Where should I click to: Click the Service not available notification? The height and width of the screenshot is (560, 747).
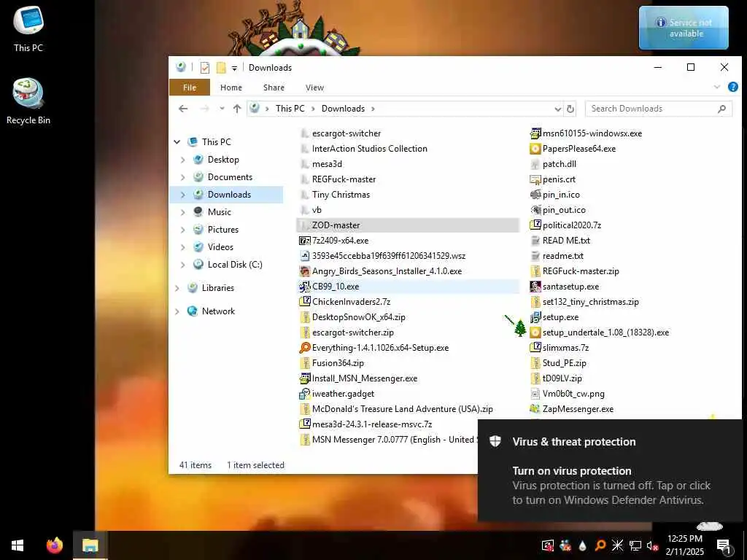tap(683, 28)
